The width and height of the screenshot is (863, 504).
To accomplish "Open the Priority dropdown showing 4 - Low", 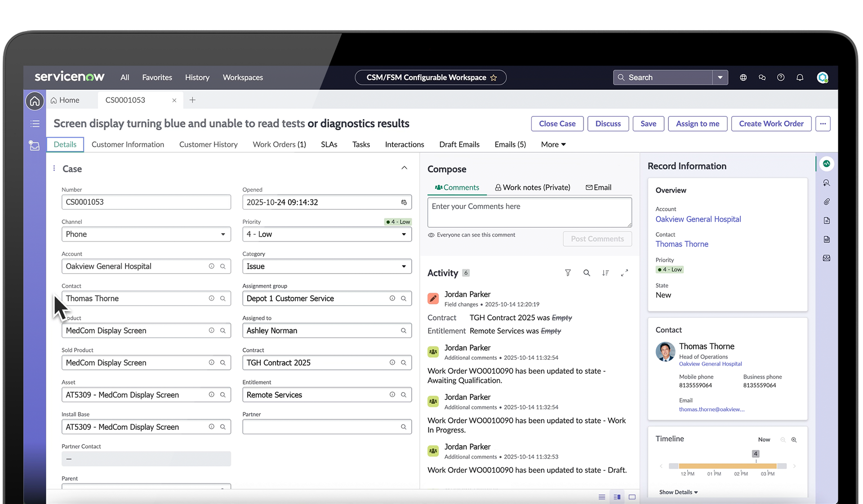I will point(327,234).
